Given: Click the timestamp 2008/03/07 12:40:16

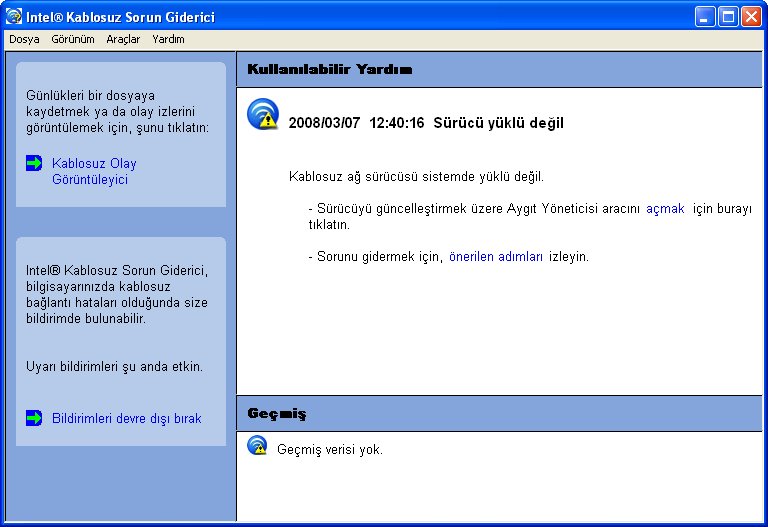Looking at the screenshot, I should click(356, 122).
